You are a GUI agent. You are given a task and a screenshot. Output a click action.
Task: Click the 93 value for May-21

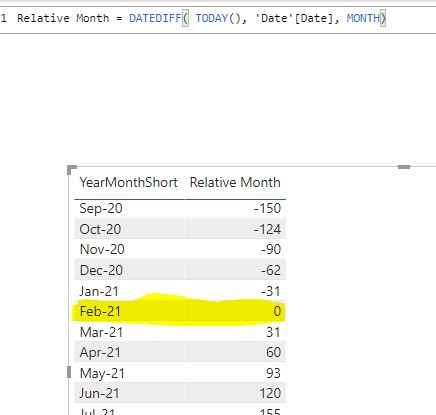tap(273, 374)
